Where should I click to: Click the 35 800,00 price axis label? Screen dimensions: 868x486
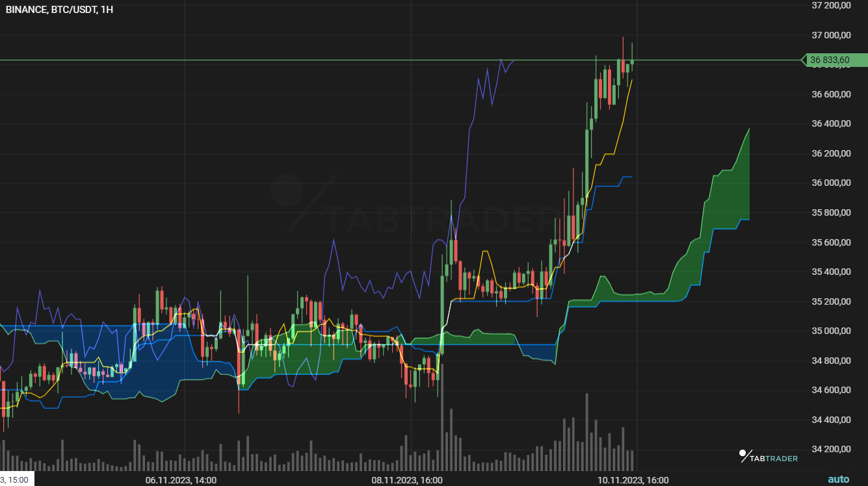(832, 212)
